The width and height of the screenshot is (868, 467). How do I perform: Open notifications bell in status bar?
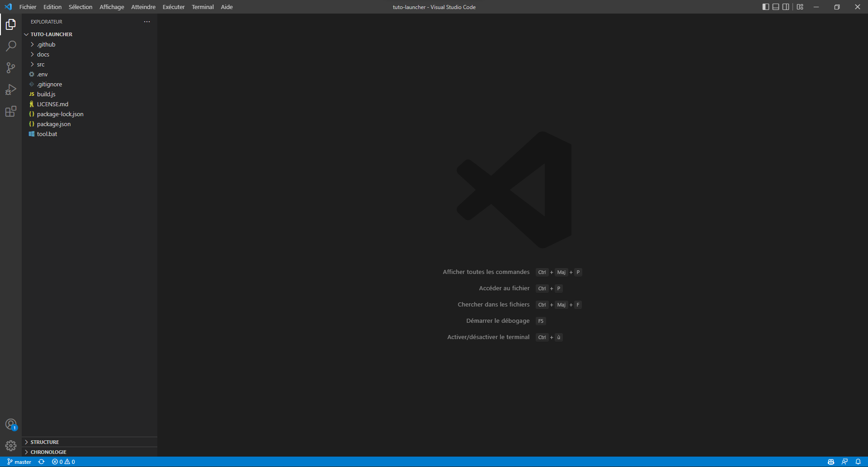pyautogui.click(x=858, y=462)
